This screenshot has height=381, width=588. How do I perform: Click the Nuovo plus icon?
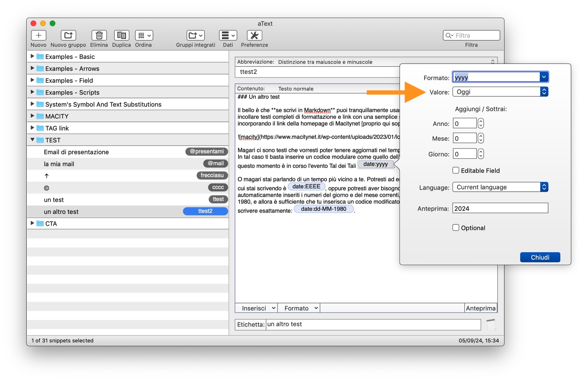click(38, 35)
